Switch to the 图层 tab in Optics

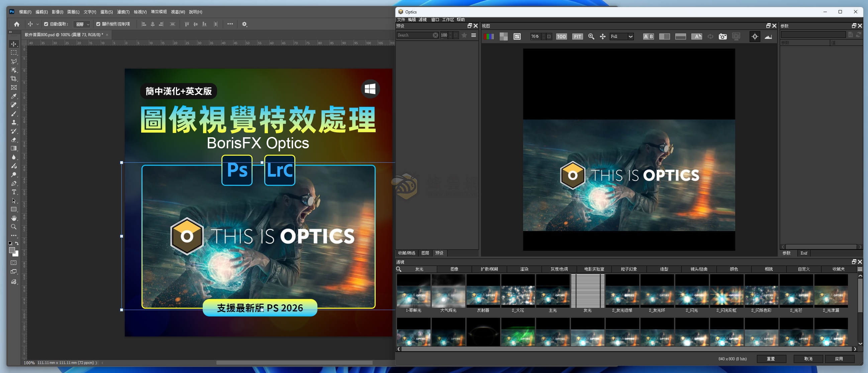[x=425, y=253]
